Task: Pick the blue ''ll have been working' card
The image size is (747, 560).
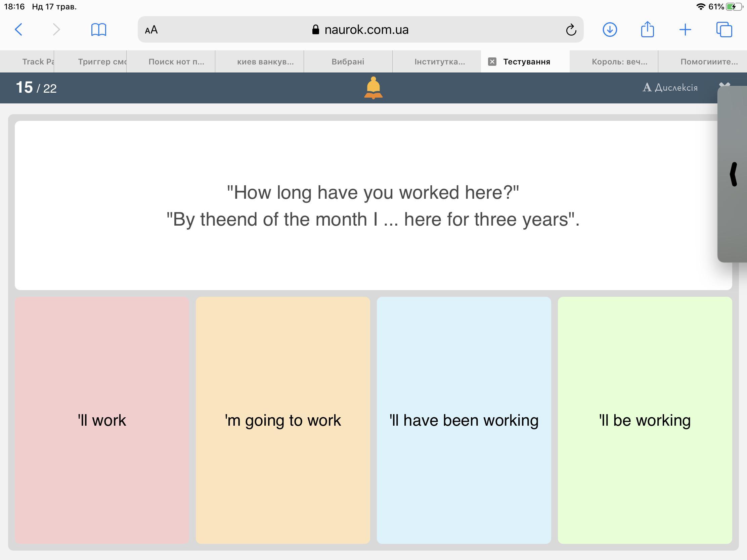Action: (464, 420)
